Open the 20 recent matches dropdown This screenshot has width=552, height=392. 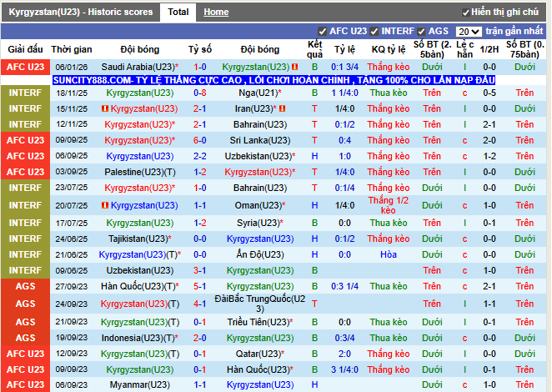point(469,32)
